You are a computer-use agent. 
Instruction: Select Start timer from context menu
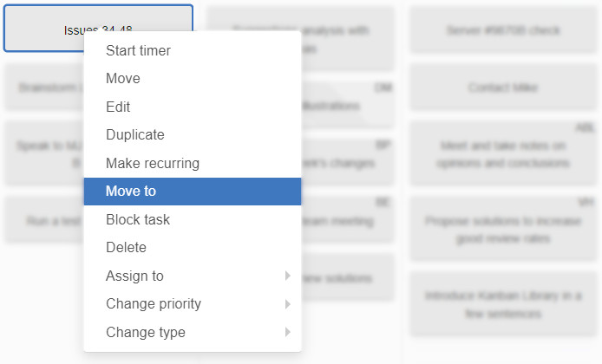138,51
